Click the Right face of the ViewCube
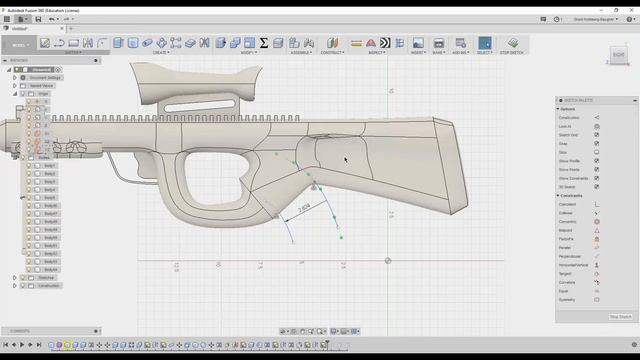This screenshot has width=640, height=360. [618, 54]
